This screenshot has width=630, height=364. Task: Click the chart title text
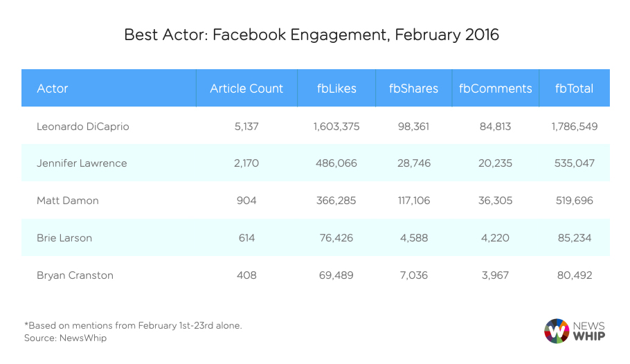(312, 35)
